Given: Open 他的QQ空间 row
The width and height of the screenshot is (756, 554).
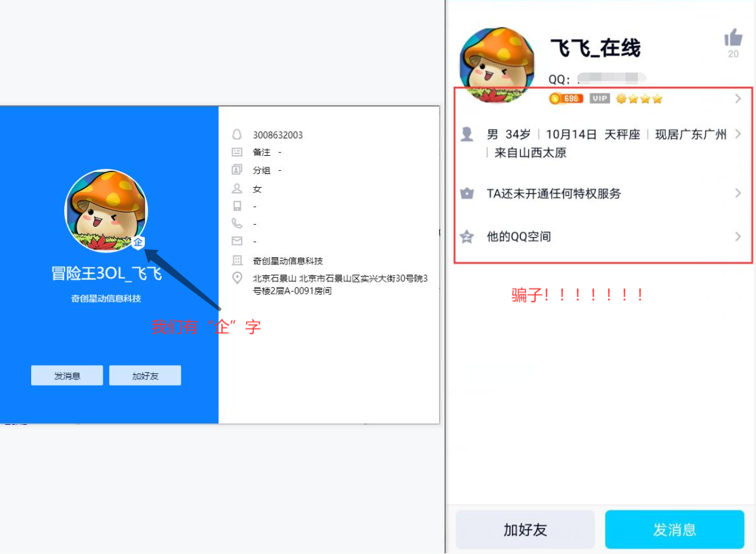Looking at the screenshot, I should (x=603, y=236).
